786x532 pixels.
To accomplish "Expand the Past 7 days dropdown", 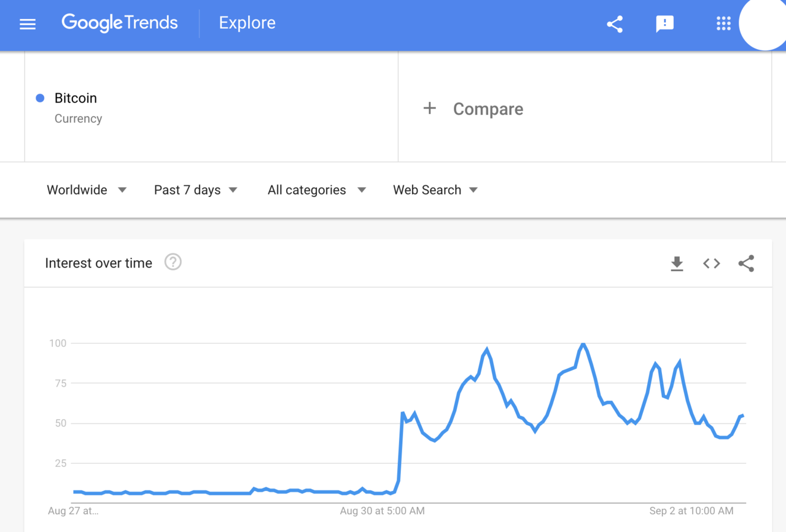I will tap(195, 190).
